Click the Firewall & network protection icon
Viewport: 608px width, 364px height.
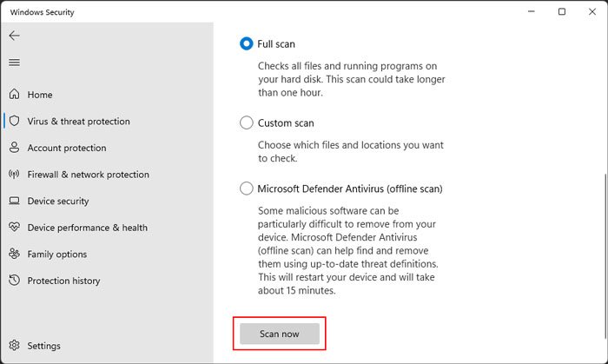(14, 175)
